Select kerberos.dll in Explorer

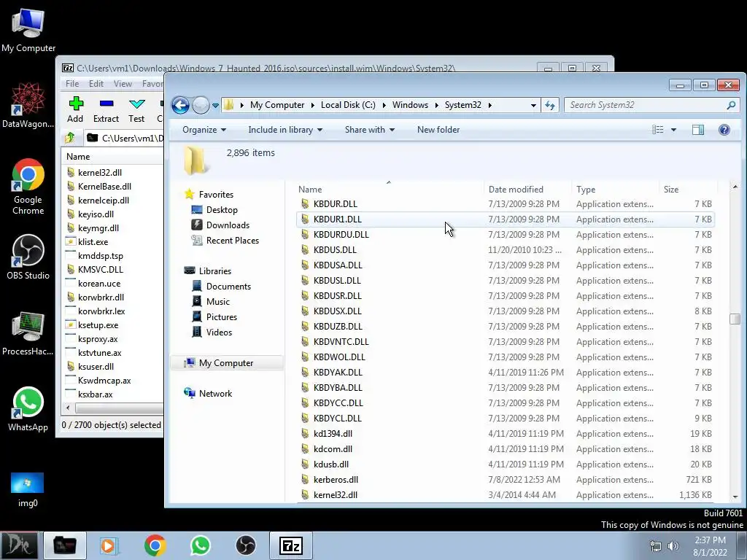click(x=505, y=480)
